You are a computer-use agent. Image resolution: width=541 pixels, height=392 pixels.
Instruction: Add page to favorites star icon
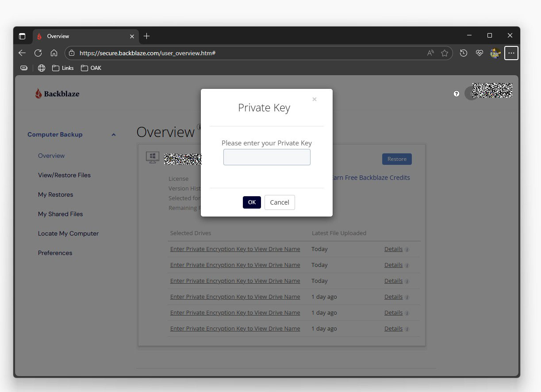[x=445, y=53]
